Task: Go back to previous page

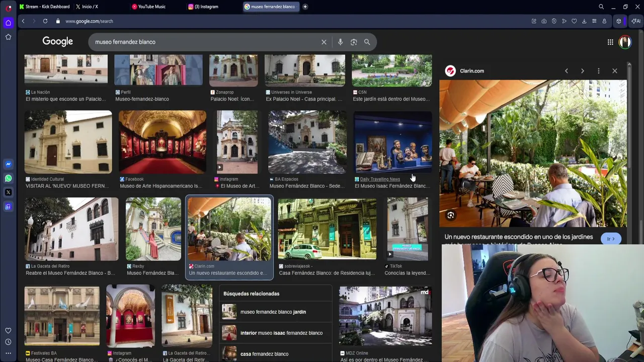Action: point(23,21)
